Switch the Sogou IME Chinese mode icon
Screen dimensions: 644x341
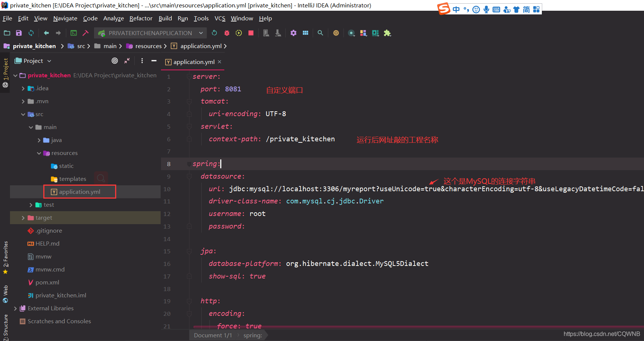[x=456, y=10]
